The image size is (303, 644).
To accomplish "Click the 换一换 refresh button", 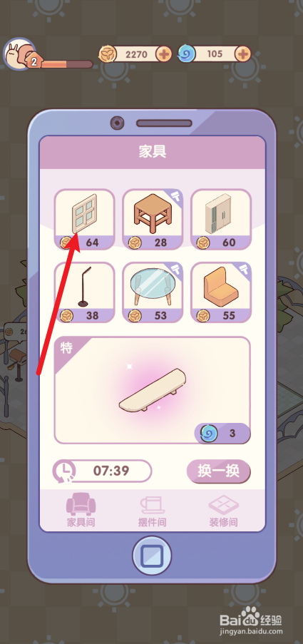I will pyautogui.click(x=218, y=471).
